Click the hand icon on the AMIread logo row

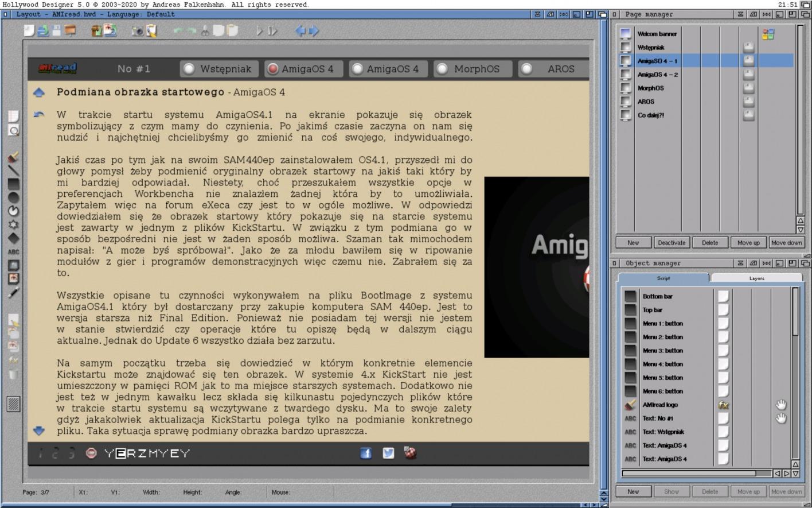(781, 405)
